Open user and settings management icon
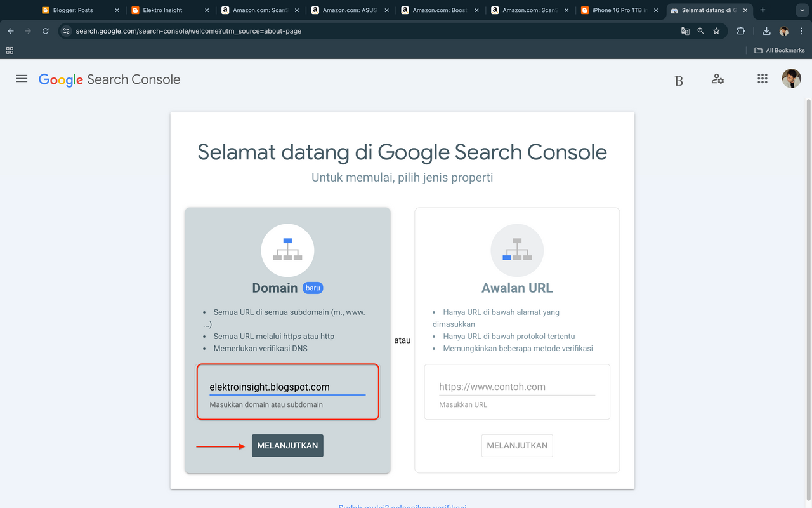Screen dimensions: 812x508 717,79
